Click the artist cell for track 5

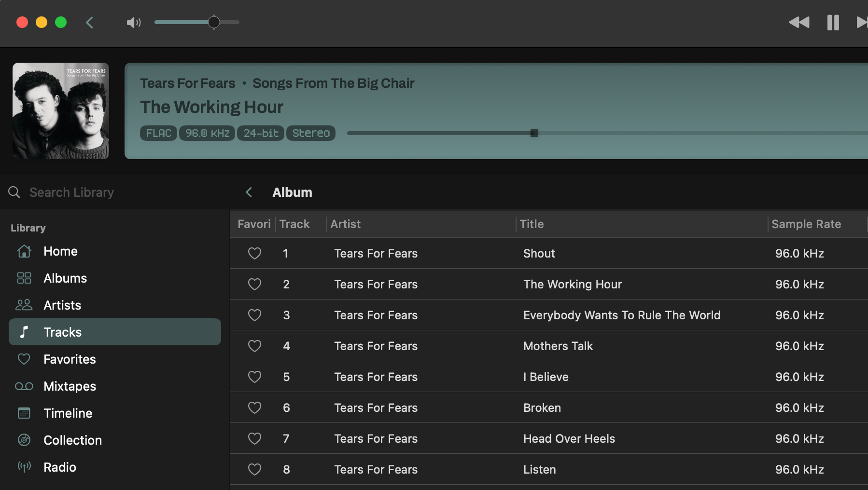pos(376,377)
